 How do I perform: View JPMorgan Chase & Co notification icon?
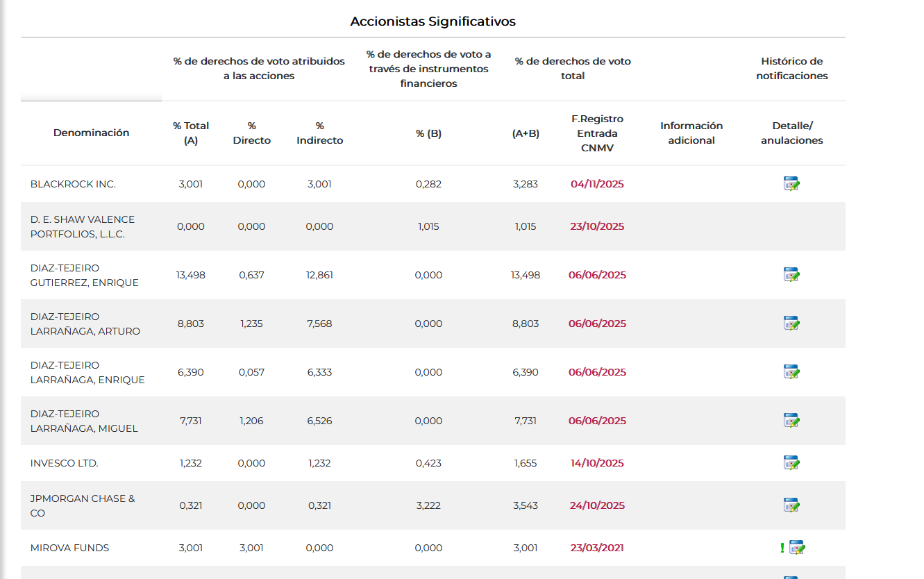tap(791, 505)
